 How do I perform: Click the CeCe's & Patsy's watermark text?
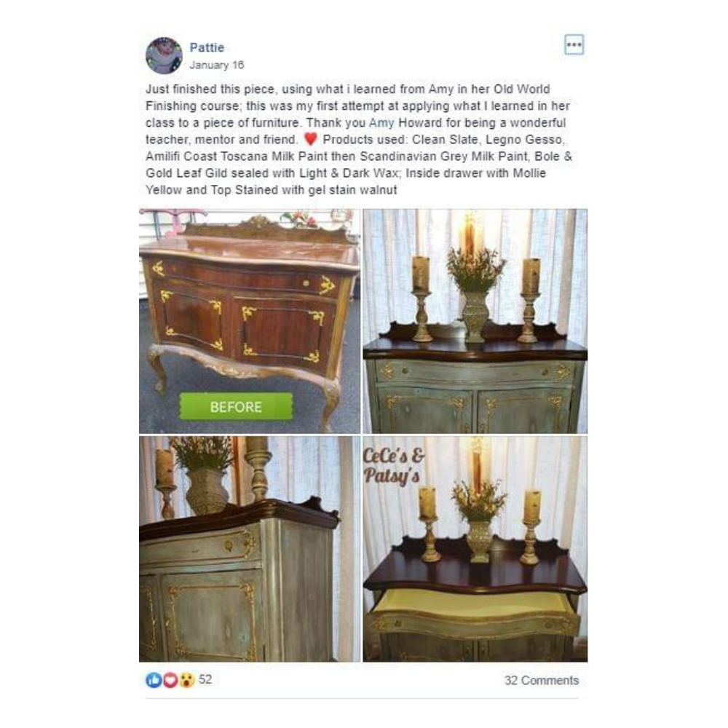coord(394,466)
